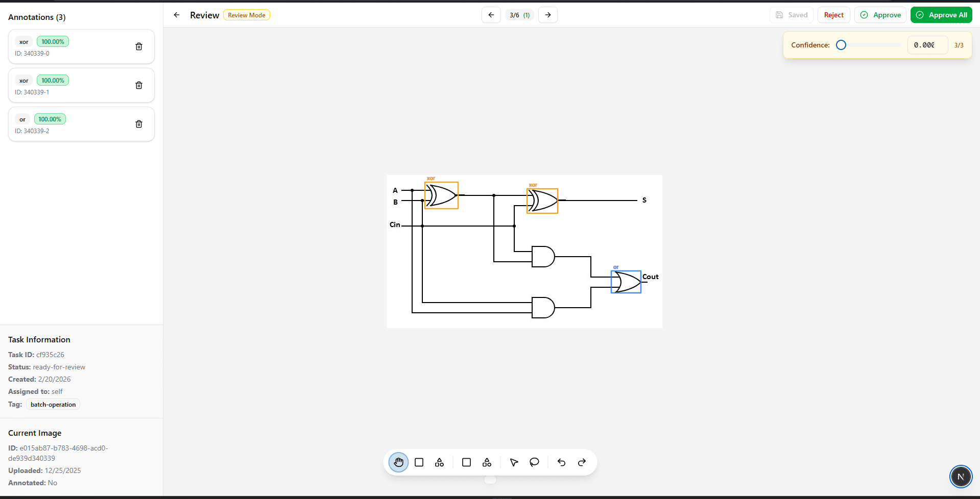Select the hand pan tool
This screenshot has height=499, width=980.
point(398,462)
